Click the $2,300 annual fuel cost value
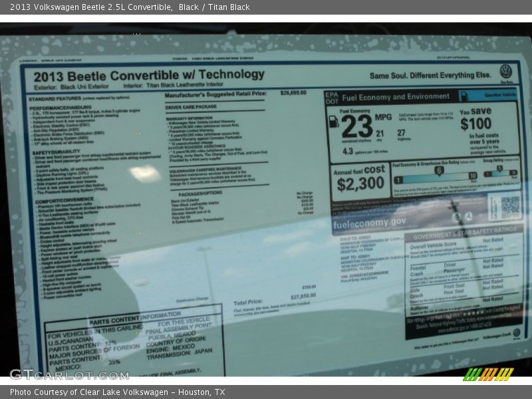The width and height of the screenshot is (532, 399). [360, 184]
